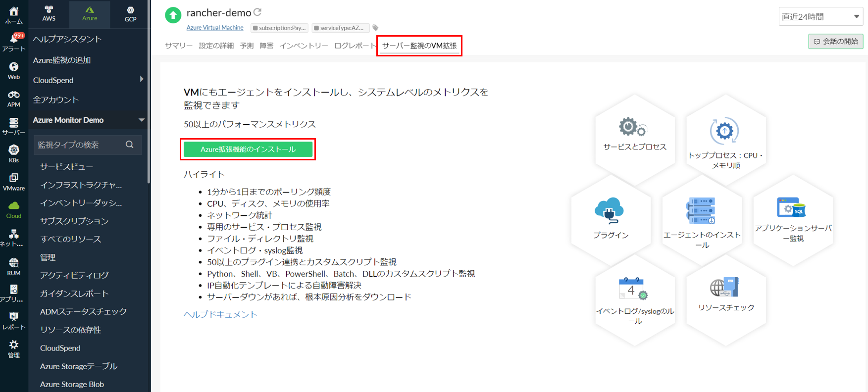Open the 障害 tab

266,46
